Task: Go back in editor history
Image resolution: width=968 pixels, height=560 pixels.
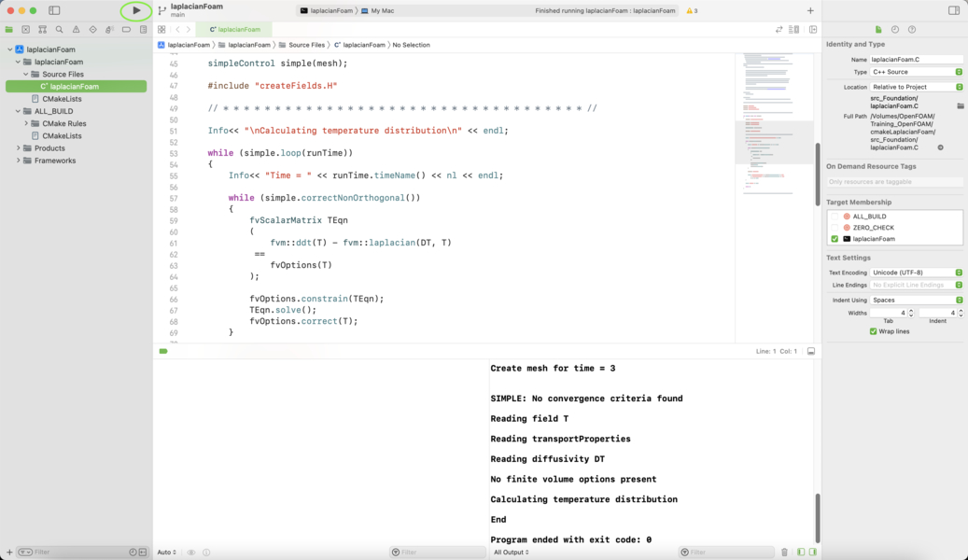Action: pyautogui.click(x=177, y=30)
